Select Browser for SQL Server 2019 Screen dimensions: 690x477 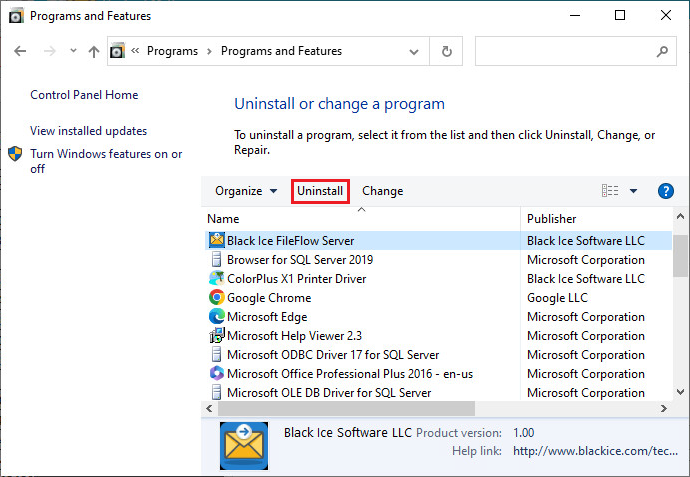(300, 260)
